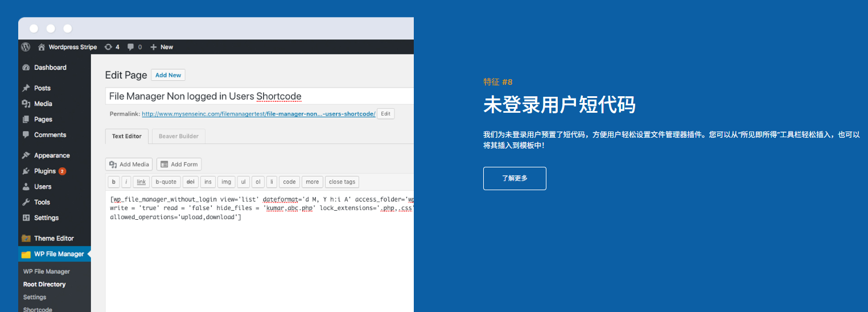
Task: Go to Posts in the sidebar
Action: point(42,88)
